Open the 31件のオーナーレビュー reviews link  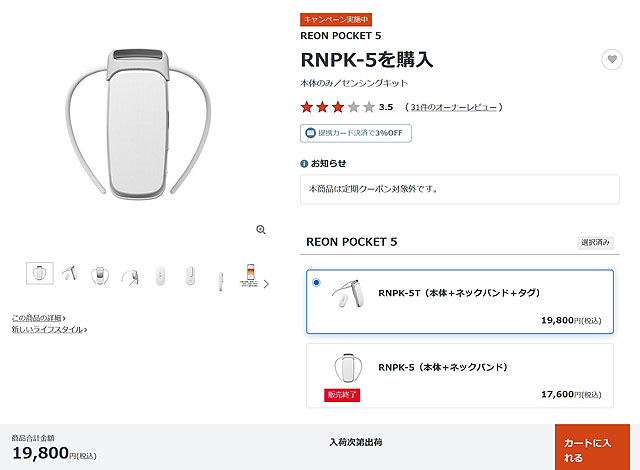[453, 107]
